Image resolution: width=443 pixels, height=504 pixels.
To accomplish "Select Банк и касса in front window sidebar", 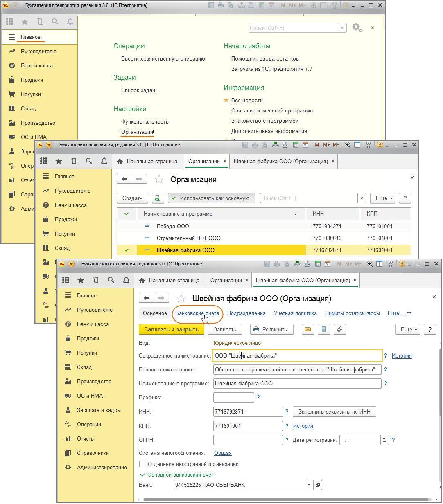I will coord(93,324).
